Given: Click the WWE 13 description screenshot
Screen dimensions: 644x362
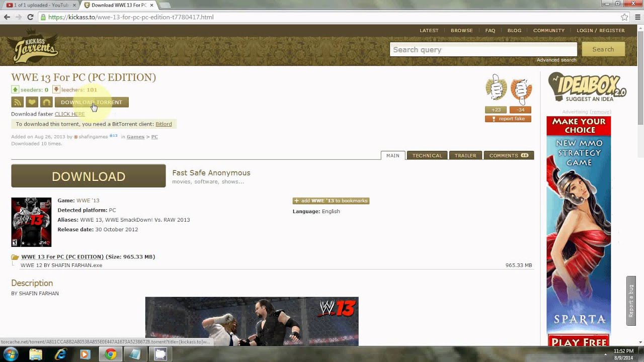Looking at the screenshot, I should (252, 321).
